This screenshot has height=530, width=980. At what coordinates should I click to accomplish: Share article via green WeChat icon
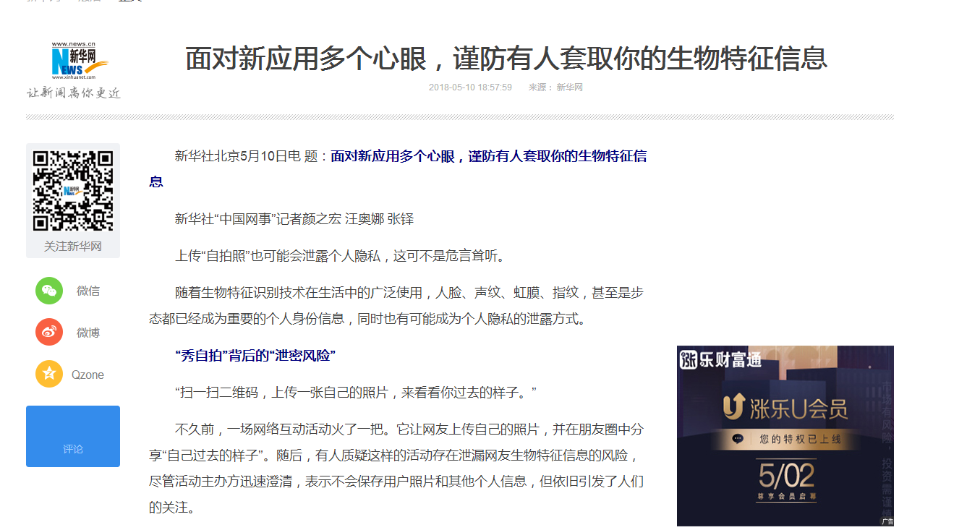pos(49,291)
